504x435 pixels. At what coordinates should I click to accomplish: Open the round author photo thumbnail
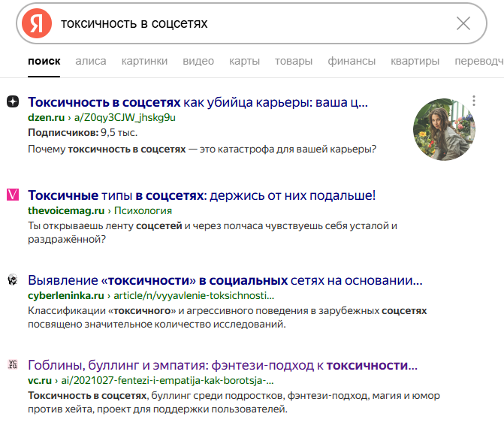point(444,129)
